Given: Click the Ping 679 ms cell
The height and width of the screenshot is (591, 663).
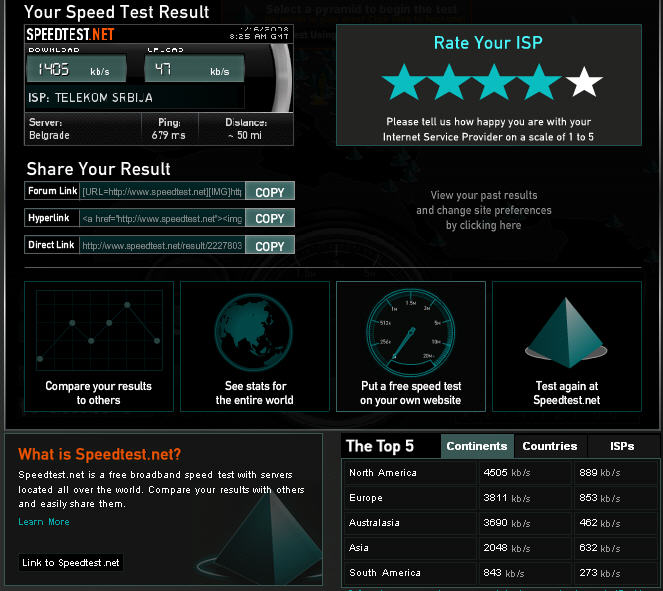Looking at the screenshot, I should [169, 129].
